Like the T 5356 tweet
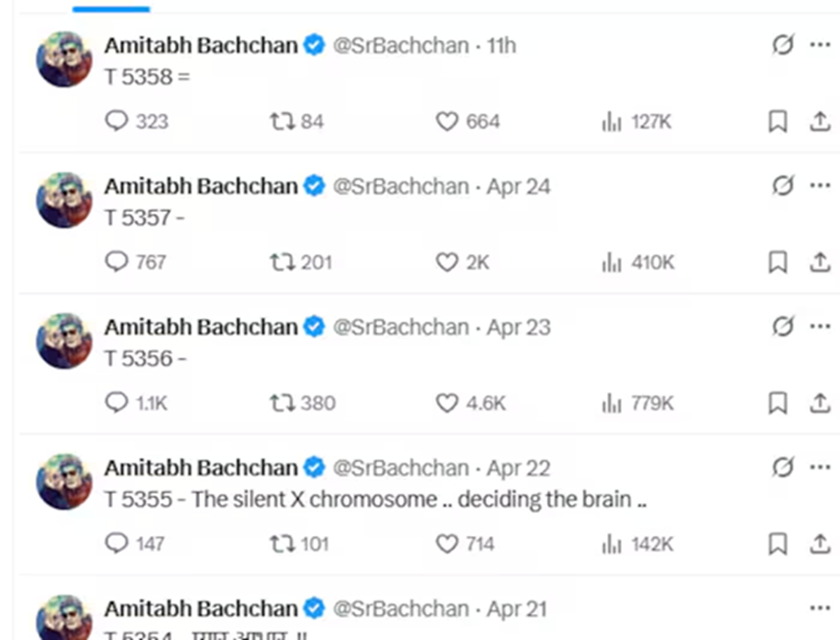This screenshot has height=640, width=840. point(446,404)
